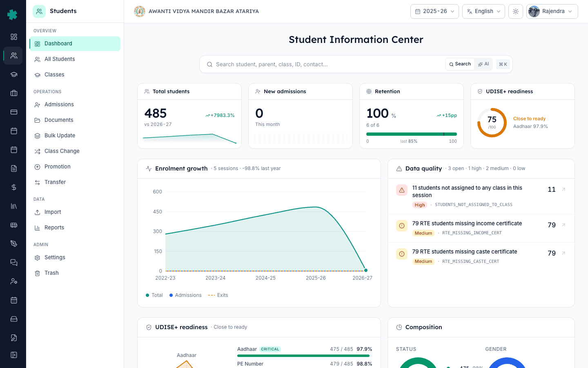Open Admissions in the sidebar
Viewport: 588px width, 368px height.
pyautogui.click(x=75, y=105)
